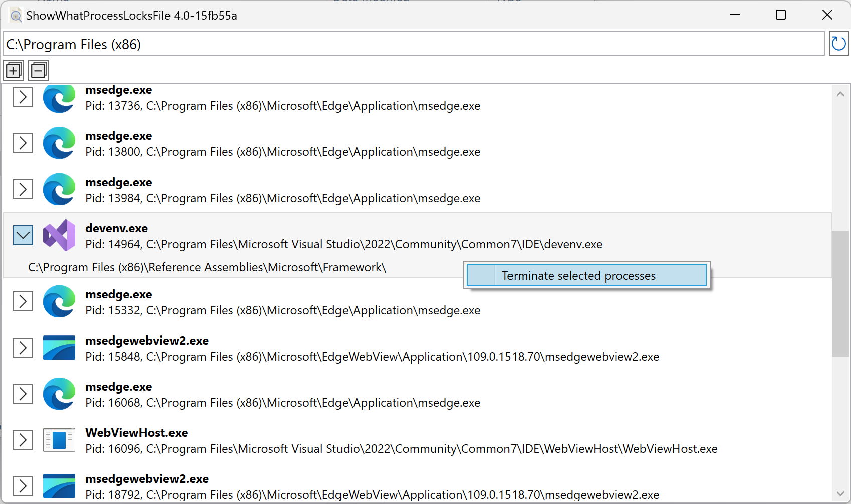Click the expand all plus icon
Screen dimensions: 851x504
14,70
